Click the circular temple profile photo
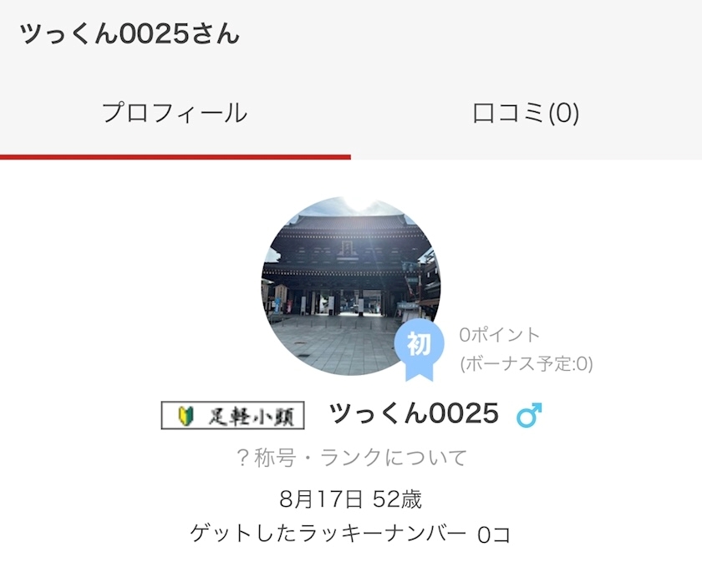The image size is (702, 588). [351, 286]
